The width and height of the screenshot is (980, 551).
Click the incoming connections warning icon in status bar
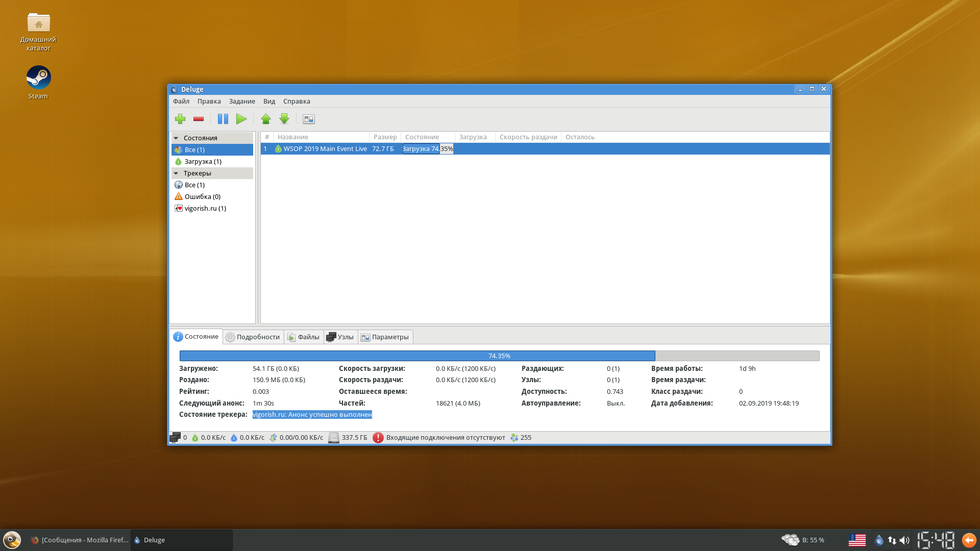click(378, 438)
